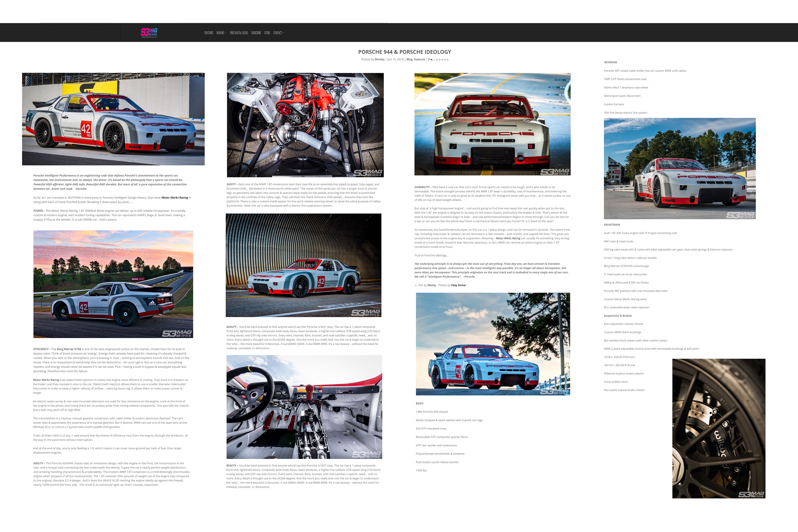Click the Porsche 944 & Porsche Ideology headline
The width and height of the screenshot is (798, 532).
click(405, 52)
